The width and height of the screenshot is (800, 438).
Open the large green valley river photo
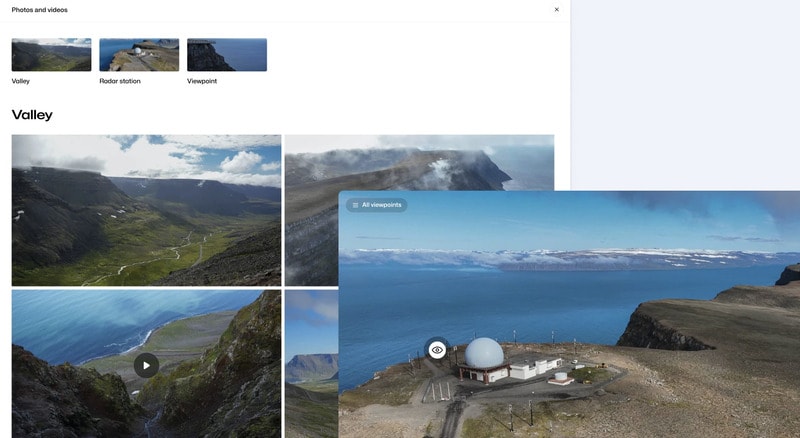tap(146, 210)
